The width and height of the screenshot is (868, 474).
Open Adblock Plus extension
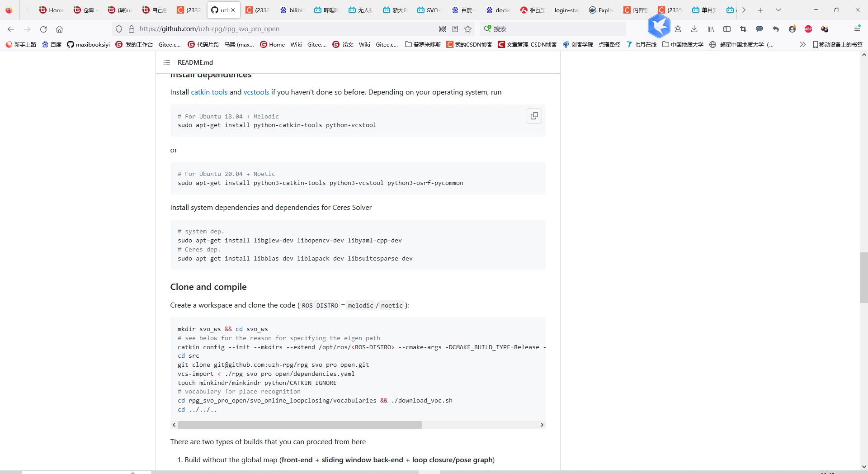coord(808,29)
